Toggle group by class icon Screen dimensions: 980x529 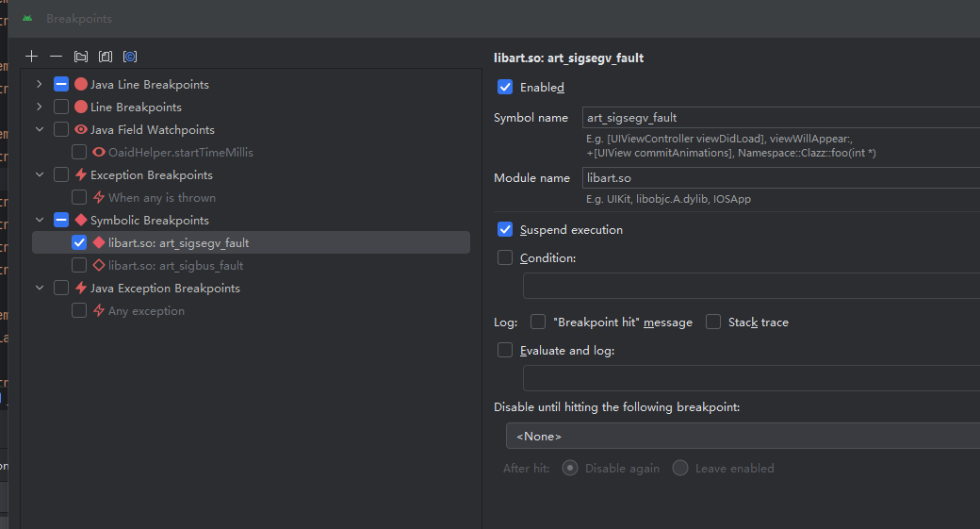point(130,57)
